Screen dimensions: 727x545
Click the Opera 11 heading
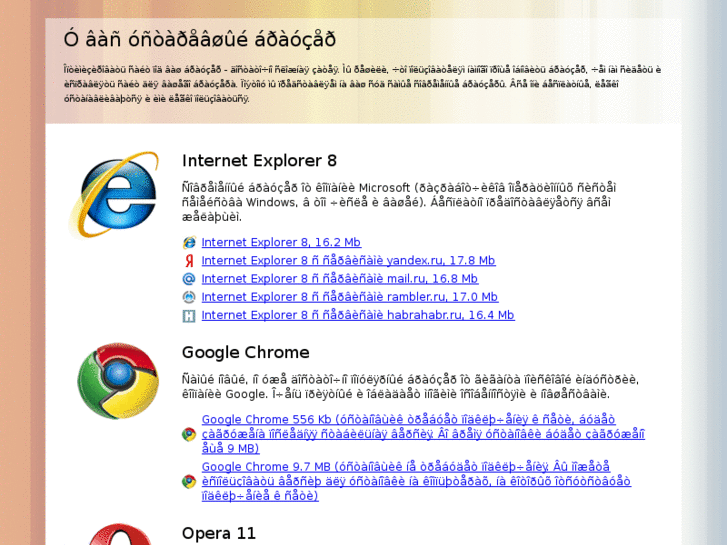[219, 533]
